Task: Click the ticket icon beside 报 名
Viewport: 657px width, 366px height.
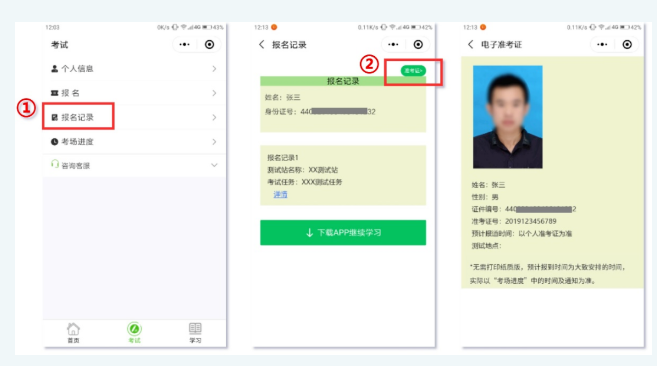Action: pos(54,93)
